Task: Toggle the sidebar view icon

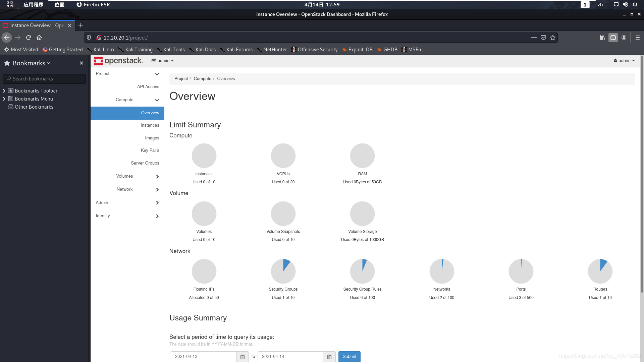Action: pos(613,38)
